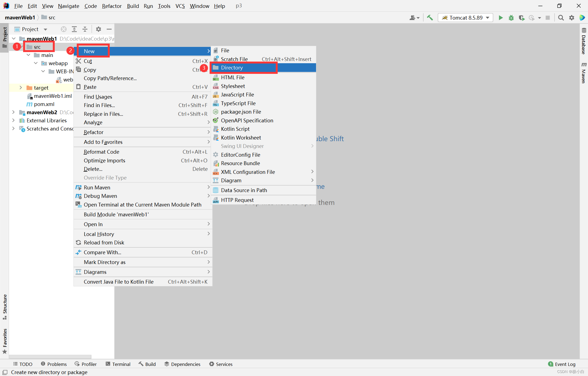Screen dimensions: 588x376
Task: Open the Refactor menu in menu bar
Action: click(112, 6)
